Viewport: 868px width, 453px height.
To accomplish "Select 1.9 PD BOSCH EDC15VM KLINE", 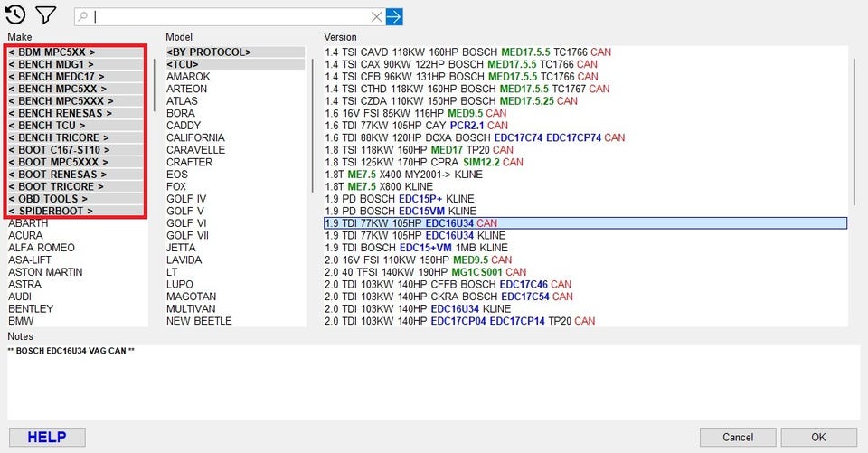I will point(401,211).
